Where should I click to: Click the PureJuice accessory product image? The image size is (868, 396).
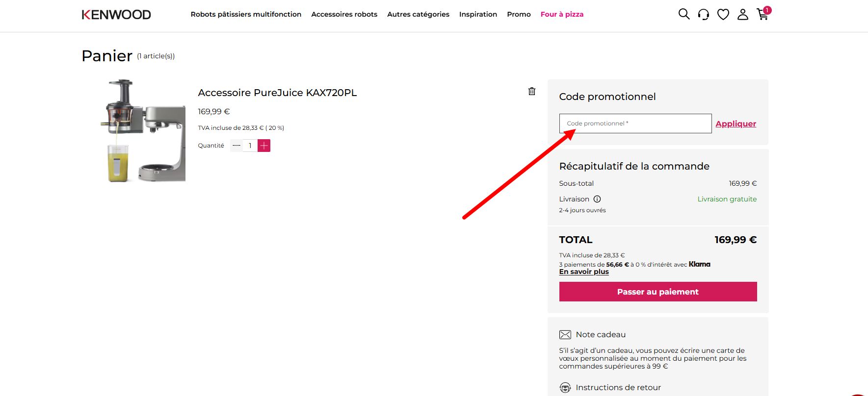[143, 130]
